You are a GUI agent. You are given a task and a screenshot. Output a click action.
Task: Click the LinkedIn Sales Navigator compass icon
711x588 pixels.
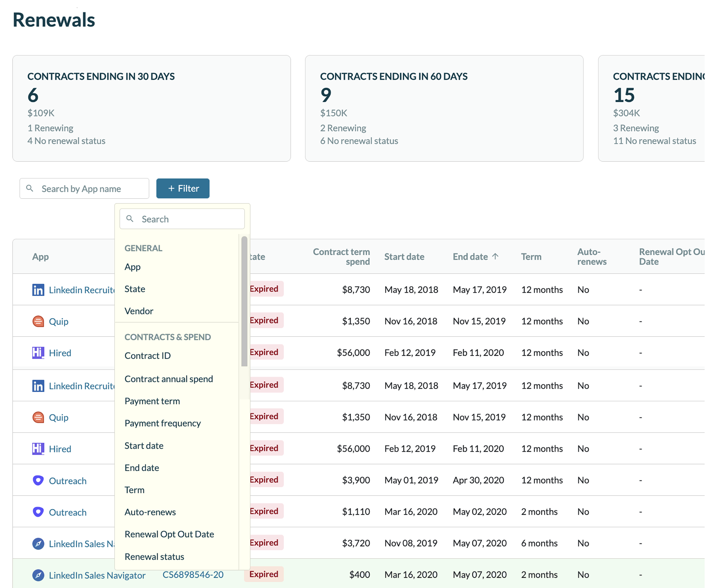[38, 575]
